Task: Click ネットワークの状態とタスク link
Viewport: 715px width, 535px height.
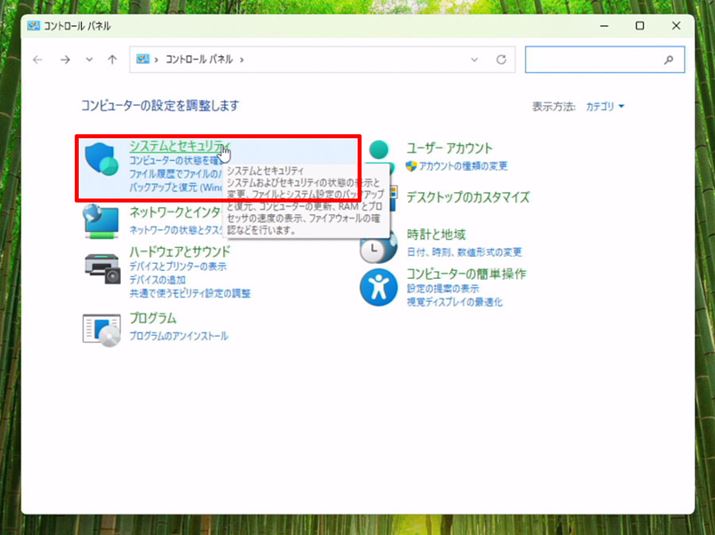Action: [x=176, y=230]
